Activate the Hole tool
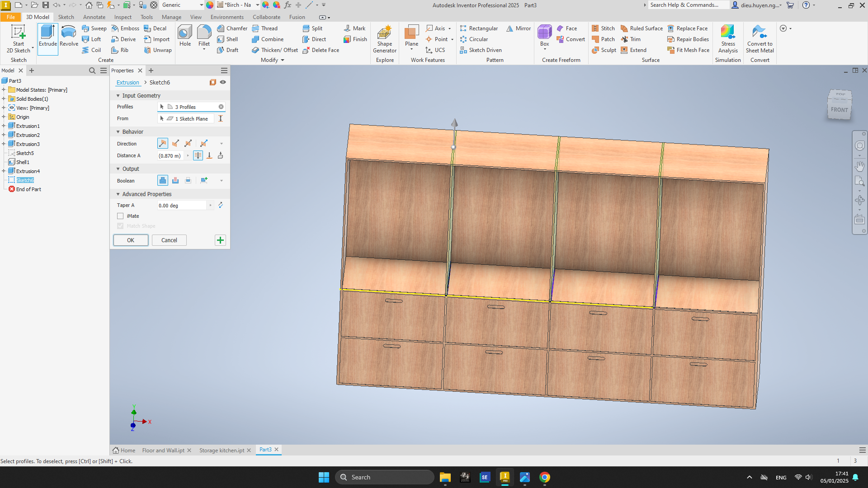 [185, 36]
